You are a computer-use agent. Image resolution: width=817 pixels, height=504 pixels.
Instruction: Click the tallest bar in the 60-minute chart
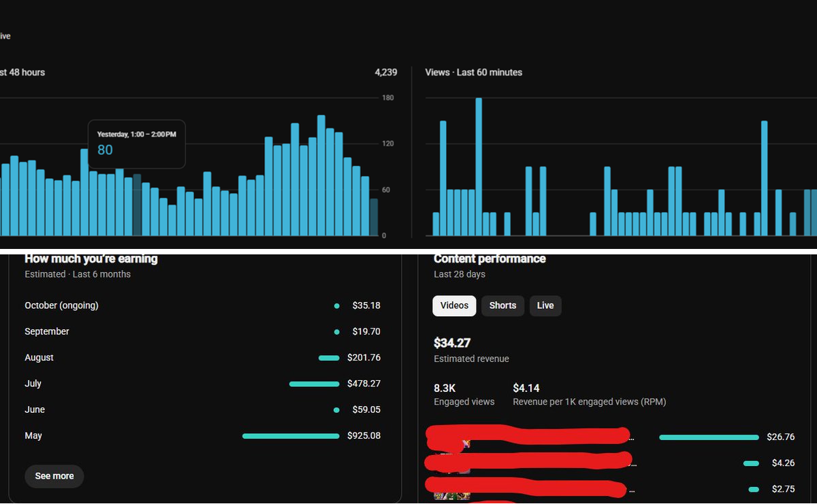pyautogui.click(x=479, y=167)
